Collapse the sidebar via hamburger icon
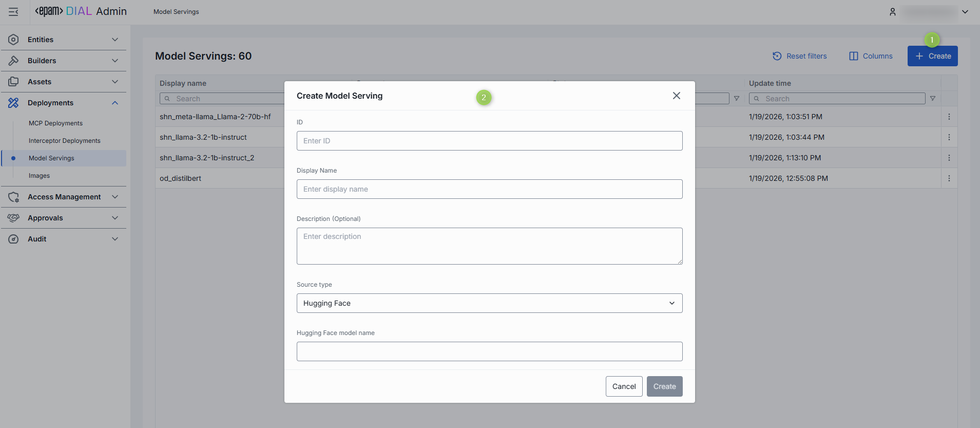This screenshot has height=428, width=980. (13, 12)
